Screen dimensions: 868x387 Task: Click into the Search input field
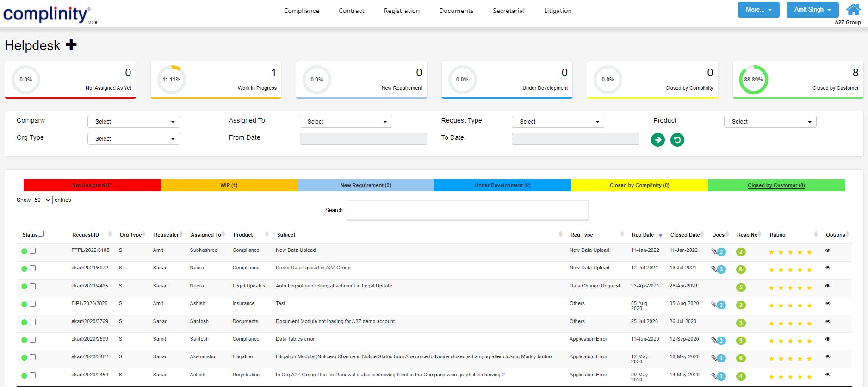pos(467,210)
